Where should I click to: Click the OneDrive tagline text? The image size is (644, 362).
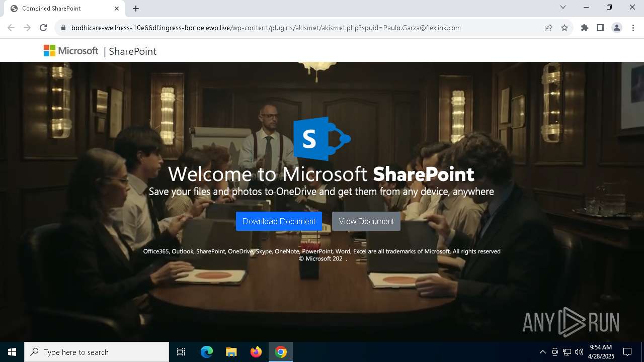coord(321,192)
